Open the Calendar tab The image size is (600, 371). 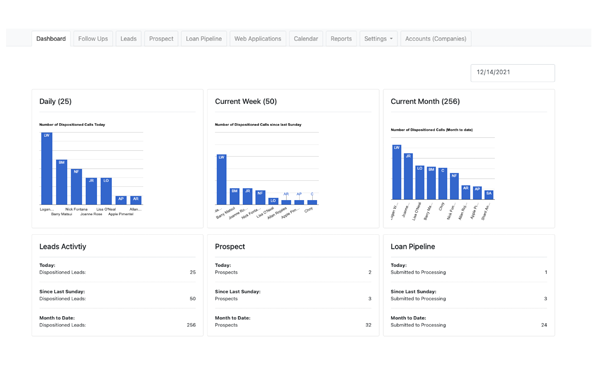point(306,39)
